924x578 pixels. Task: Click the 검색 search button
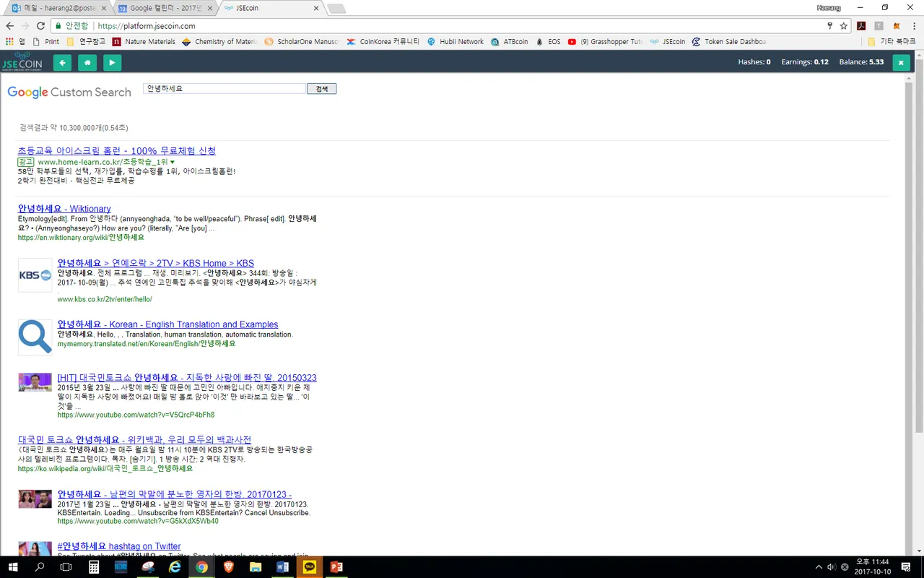(322, 89)
